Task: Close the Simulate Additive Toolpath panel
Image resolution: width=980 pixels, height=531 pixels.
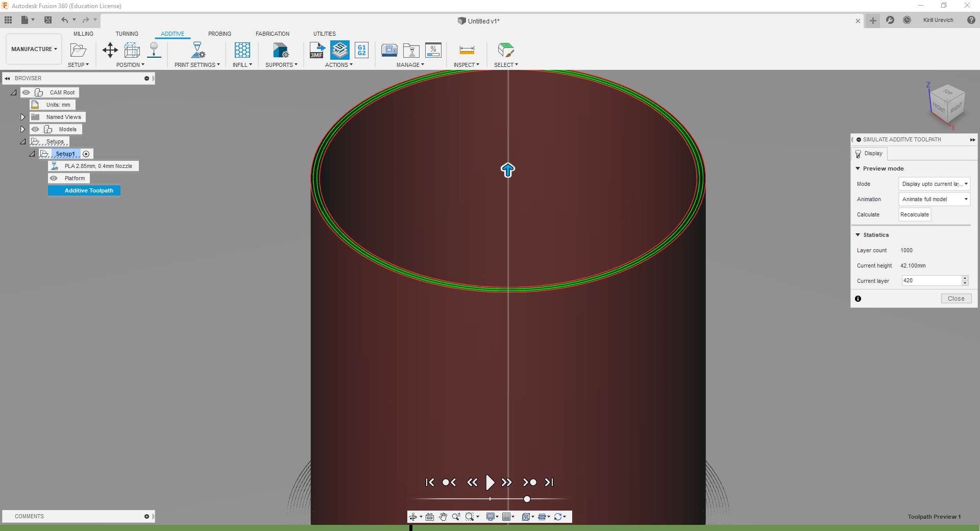Action: pyautogui.click(x=955, y=299)
